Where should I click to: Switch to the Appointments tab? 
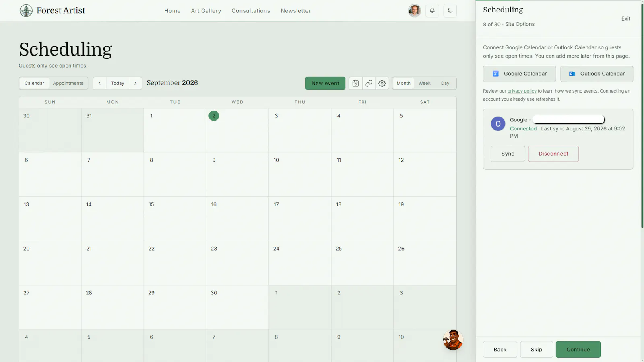68,83
